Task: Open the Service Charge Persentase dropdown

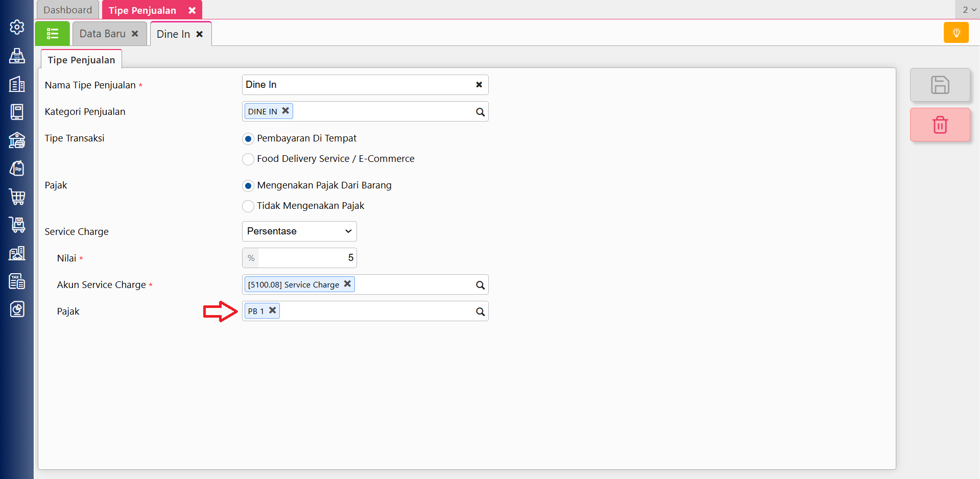Action: tap(299, 231)
